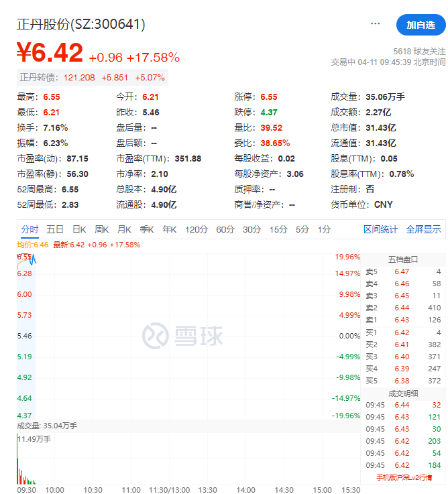Click 全屏显示 to show fullscreen
The height and width of the screenshot is (494, 448).
click(x=423, y=229)
